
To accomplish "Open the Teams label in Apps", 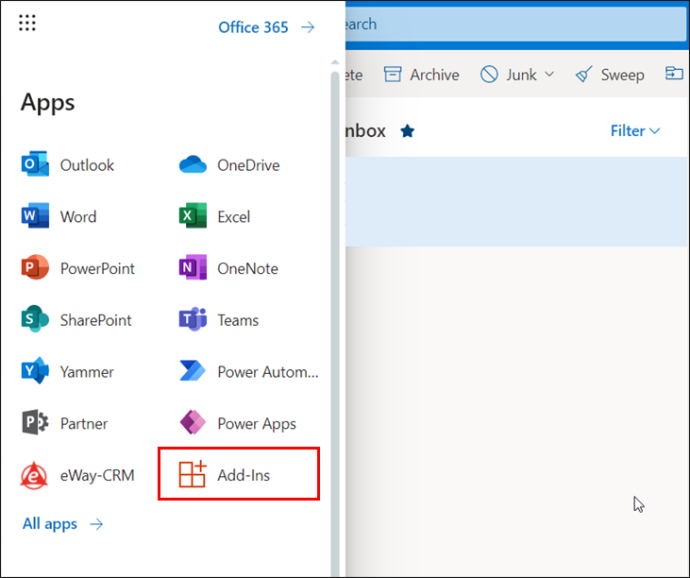I will coord(238,320).
